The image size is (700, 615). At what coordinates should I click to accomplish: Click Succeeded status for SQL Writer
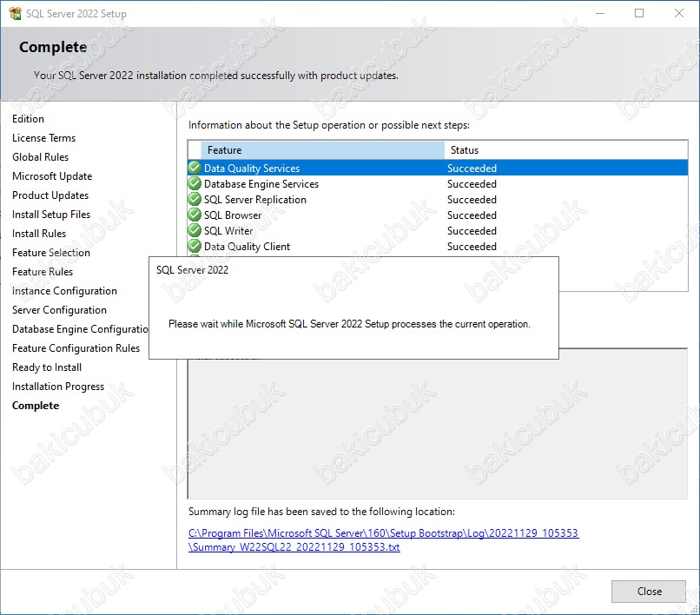click(472, 231)
